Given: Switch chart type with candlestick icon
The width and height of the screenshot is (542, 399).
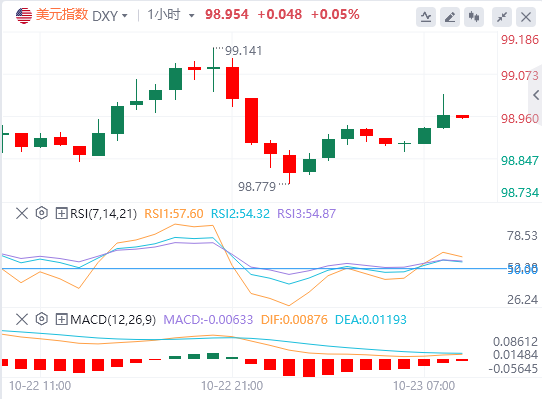Looking at the screenshot, I should point(474,17).
